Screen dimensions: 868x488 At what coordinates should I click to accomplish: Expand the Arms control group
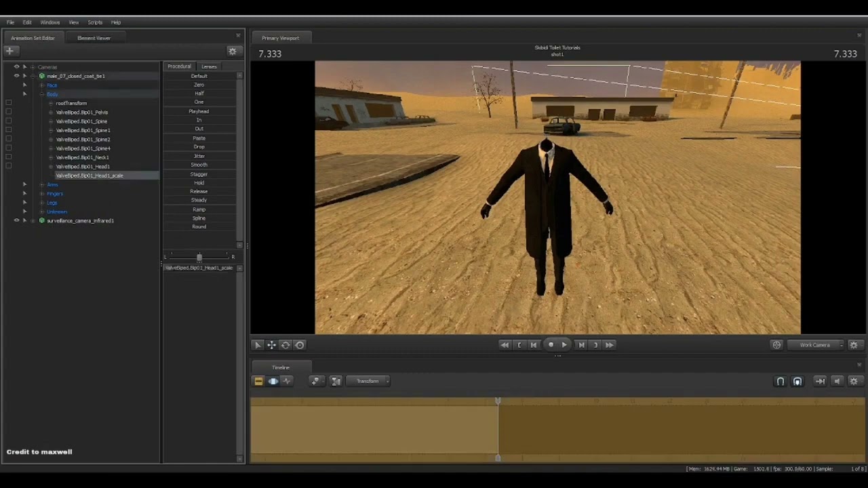[41, 184]
